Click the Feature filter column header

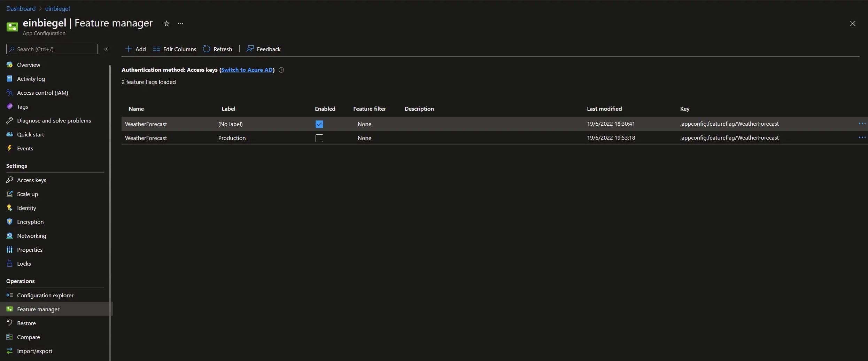[x=370, y=109]
